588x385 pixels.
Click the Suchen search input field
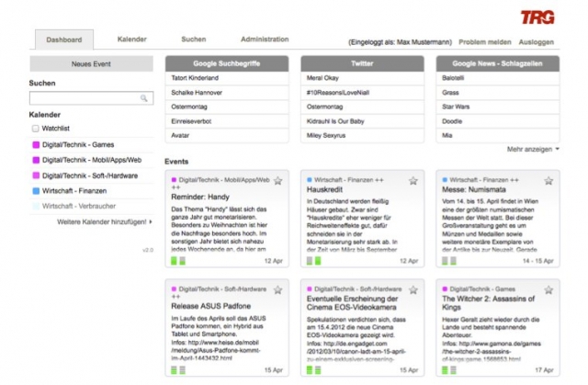click(85, 97)
